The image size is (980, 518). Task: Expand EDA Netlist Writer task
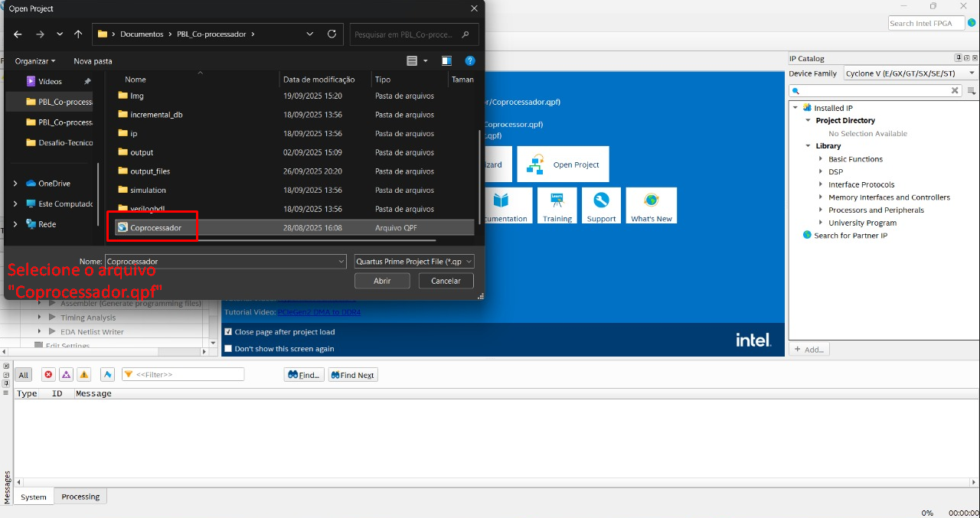[x=41, y=332]
